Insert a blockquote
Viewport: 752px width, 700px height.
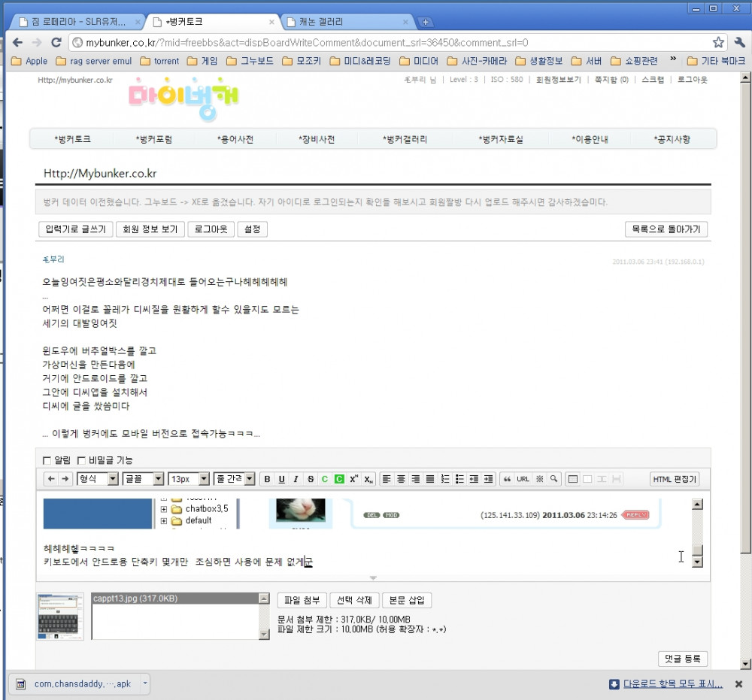tap(507, 479)
